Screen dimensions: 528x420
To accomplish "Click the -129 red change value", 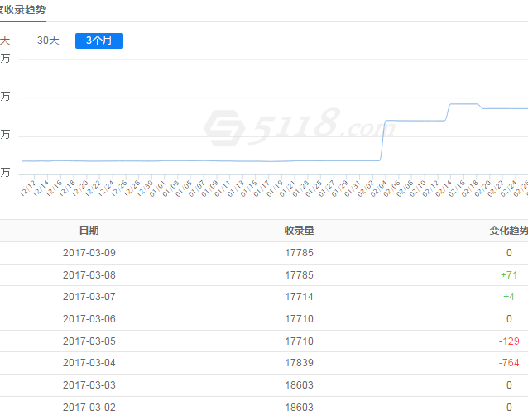I will coord(509,341).
